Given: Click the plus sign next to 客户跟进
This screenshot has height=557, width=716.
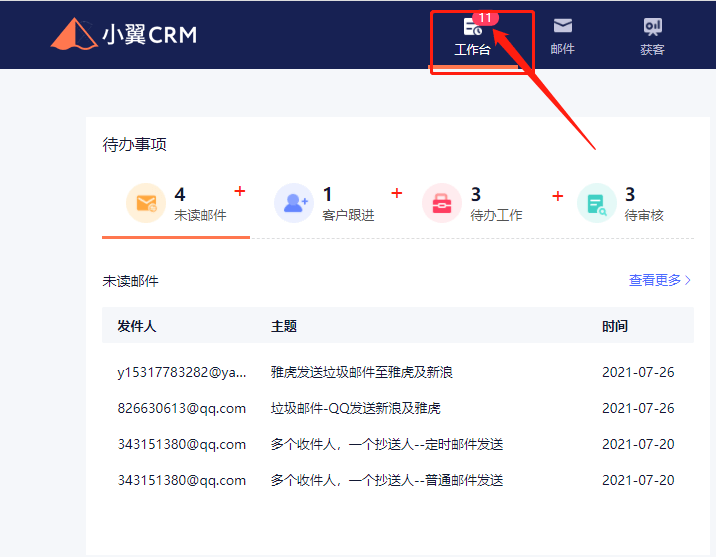Looking at the screenshot, I should click(x=397, y=193).
